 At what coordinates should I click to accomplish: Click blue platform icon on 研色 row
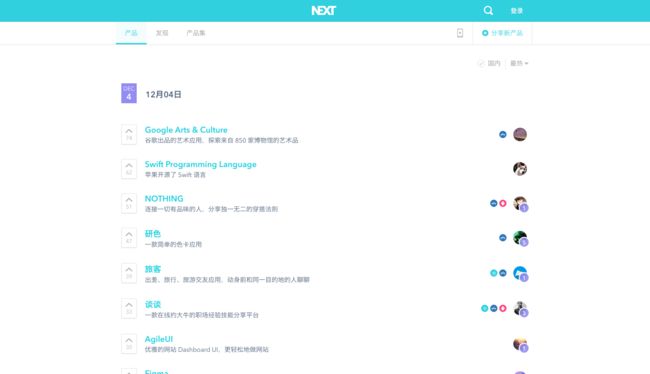502,238
